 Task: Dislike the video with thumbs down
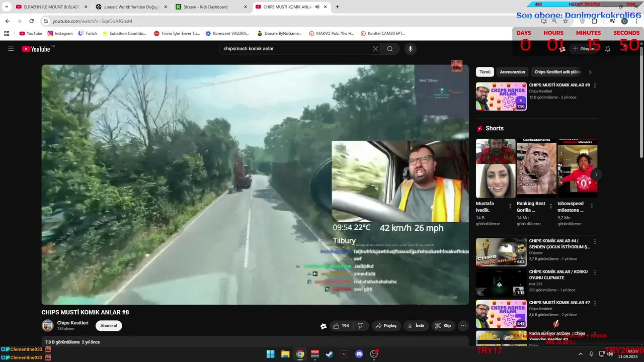pos(360,326)
